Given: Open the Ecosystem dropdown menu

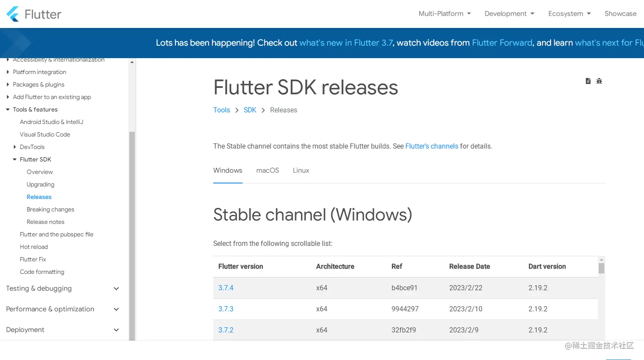Looking at the screenshot, I should (569, 14).
